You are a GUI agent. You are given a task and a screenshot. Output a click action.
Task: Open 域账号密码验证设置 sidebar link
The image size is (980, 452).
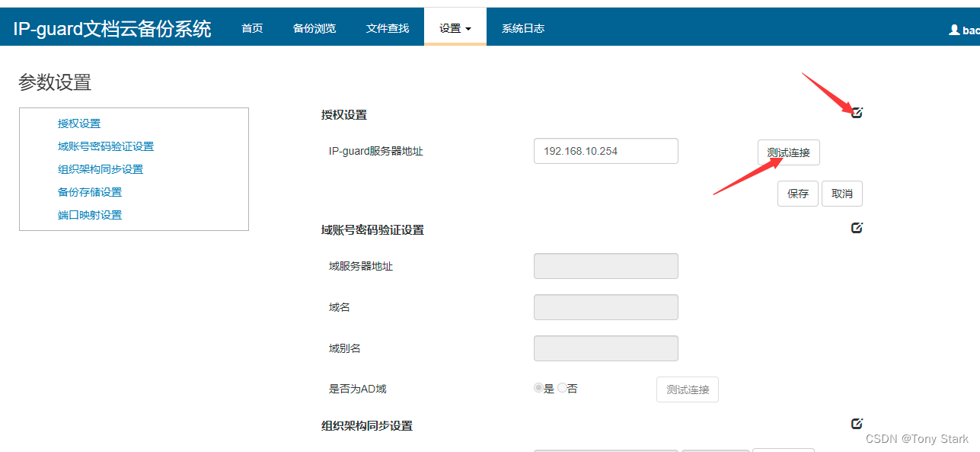(106, 146)
